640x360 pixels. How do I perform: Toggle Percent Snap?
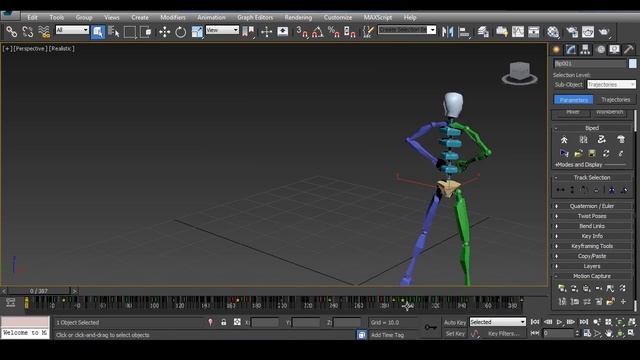click(334, 31)
